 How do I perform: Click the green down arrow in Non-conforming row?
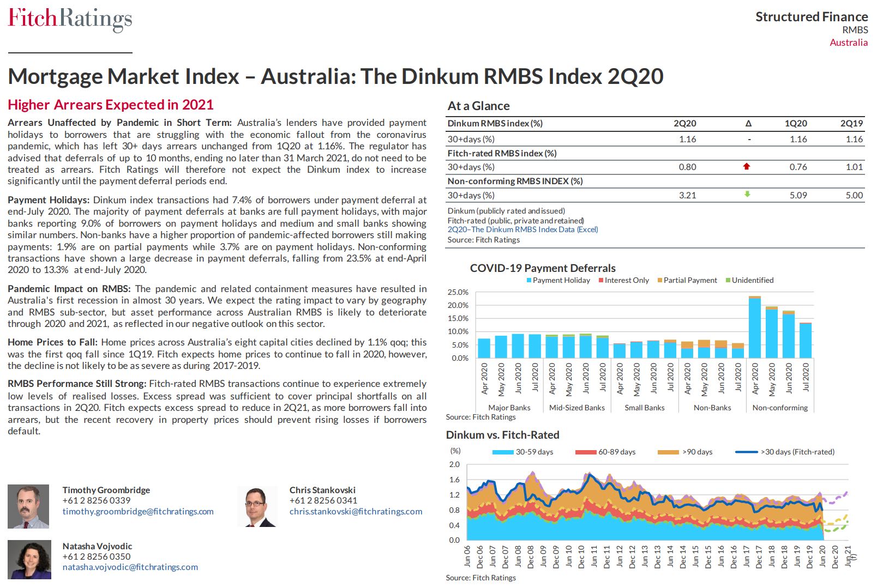tap(747, 194)
